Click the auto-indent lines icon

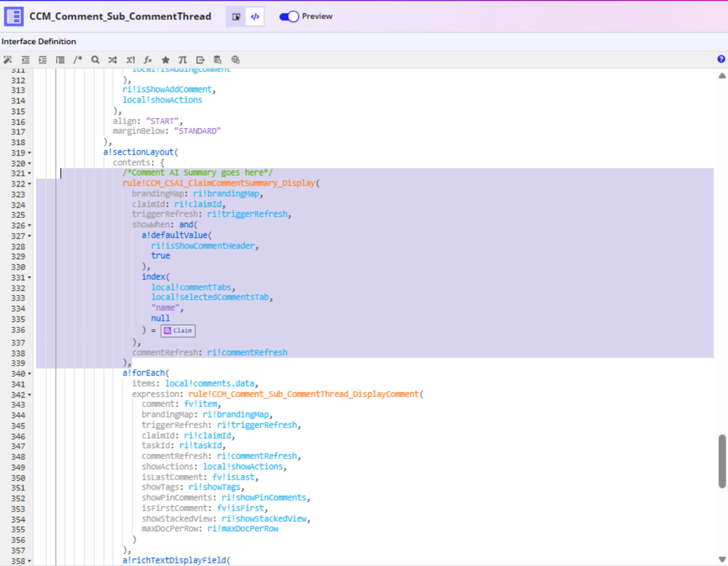[60, 60]
